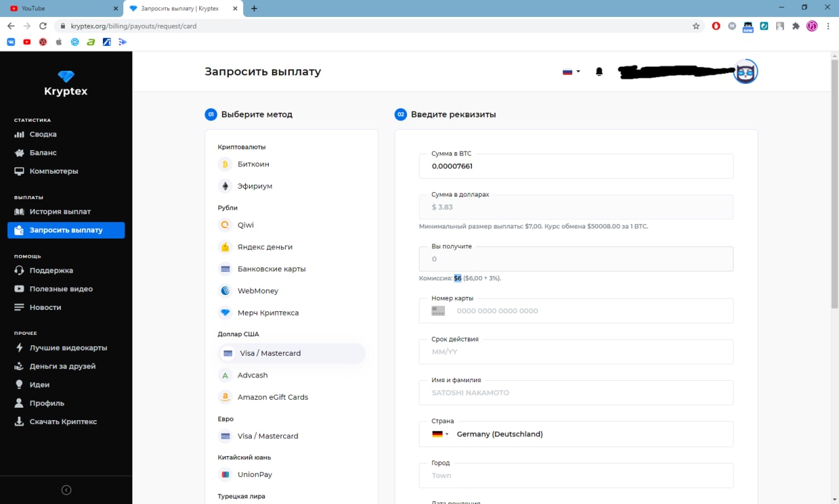Click the VK bookmark icon
Screen dimensions: 839x504
point(11,42)
